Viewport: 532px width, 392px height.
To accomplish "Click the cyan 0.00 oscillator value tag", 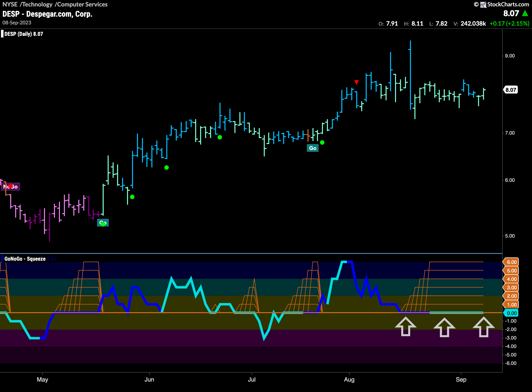I will pos(511,313).
